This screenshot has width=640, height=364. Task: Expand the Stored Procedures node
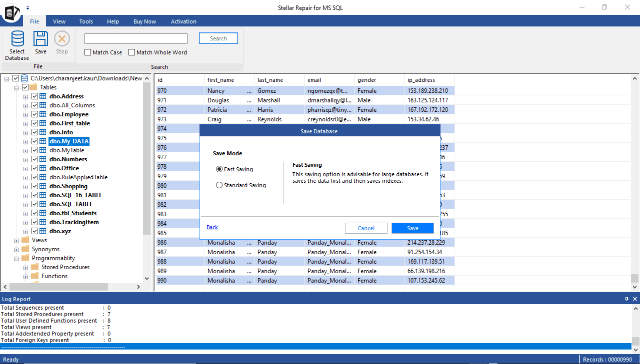[26, 267]
